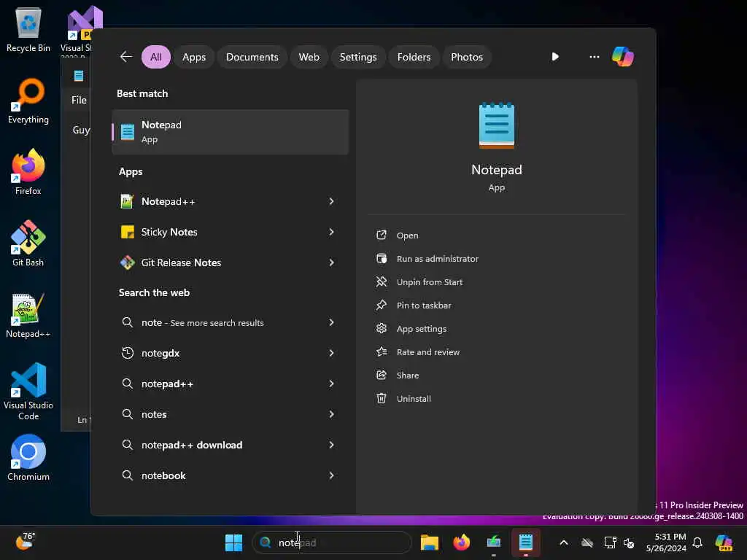Viewport: 747px width, 560px height.
Task: Expand the notegdx suggestion chevron
Action: (x=332, y=353)
